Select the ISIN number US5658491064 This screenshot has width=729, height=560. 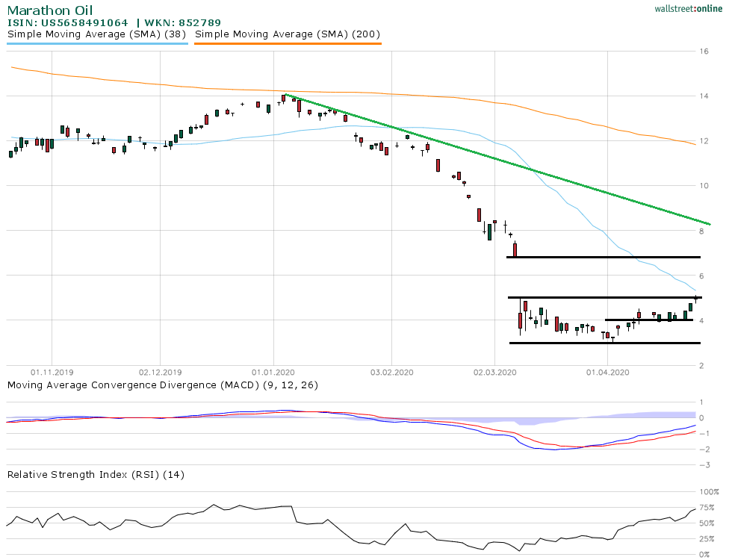click(x=73, y=23)
